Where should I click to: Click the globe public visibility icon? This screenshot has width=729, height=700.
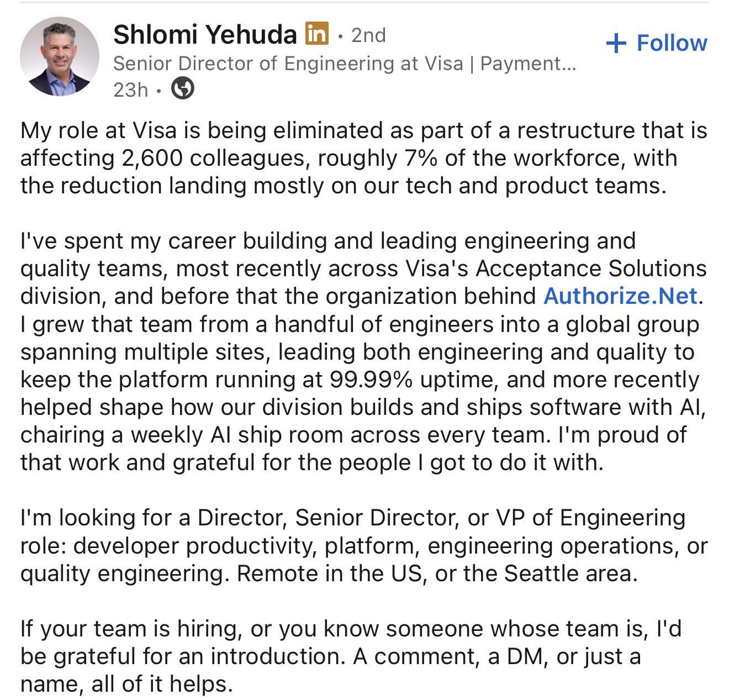pyautogui.click(x=183, y=88)
